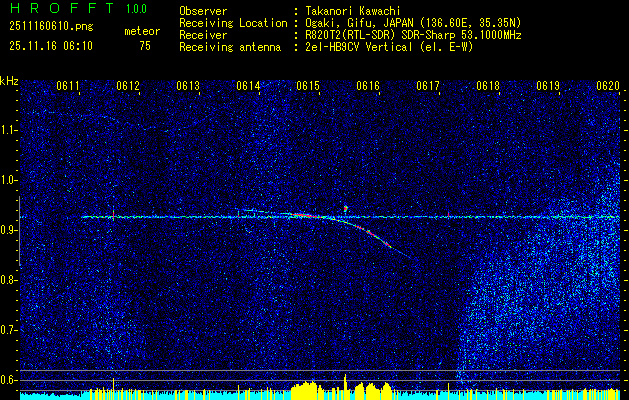Click the version number 1.0.0
Image resolution: width=629 pixels, height=400 pixels.
click(136, 8)
